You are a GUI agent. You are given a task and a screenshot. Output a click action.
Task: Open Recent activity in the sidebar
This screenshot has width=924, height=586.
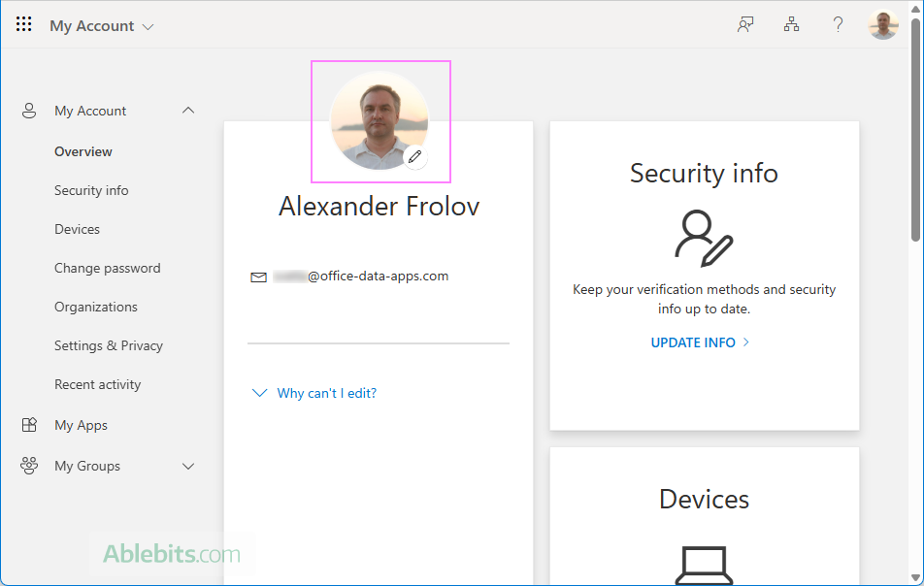pyautogui.click(x=97, y=384)
